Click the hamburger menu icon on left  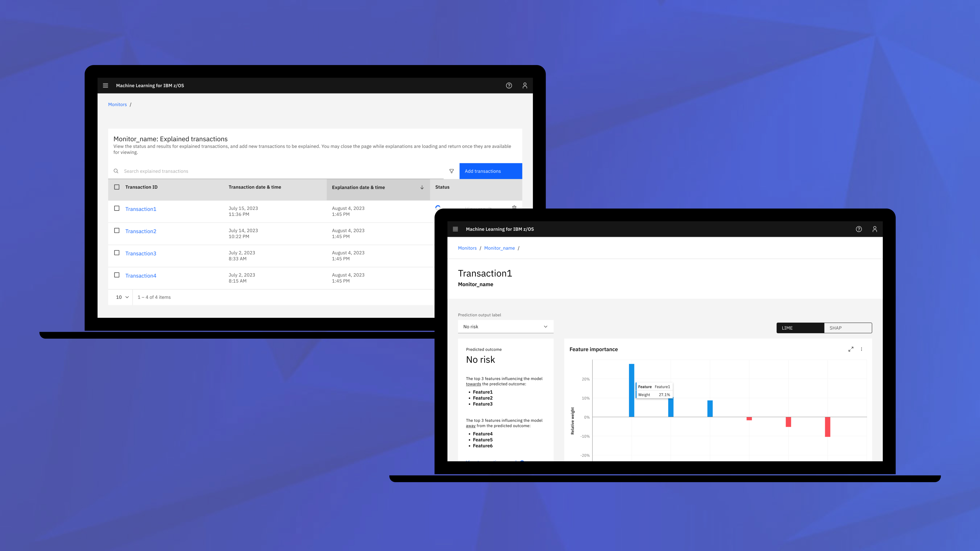106,86
